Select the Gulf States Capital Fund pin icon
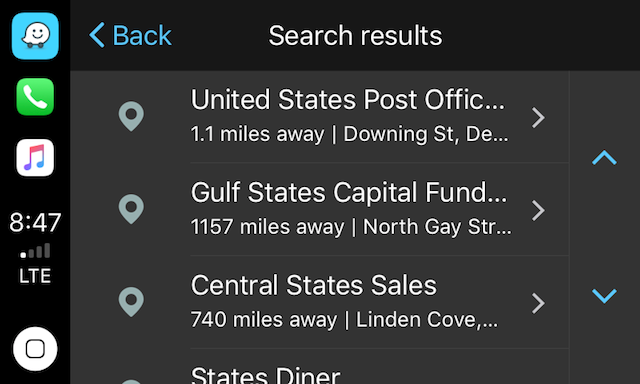Image resolution: width=640 pixels, height=384 pixels. 131,209
